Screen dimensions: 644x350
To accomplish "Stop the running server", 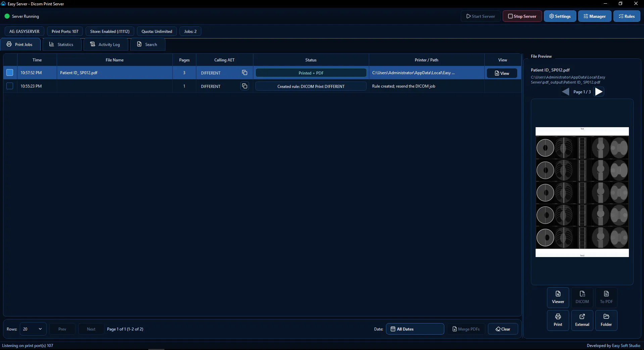I will pyautogui.click(x=522, y=16).
